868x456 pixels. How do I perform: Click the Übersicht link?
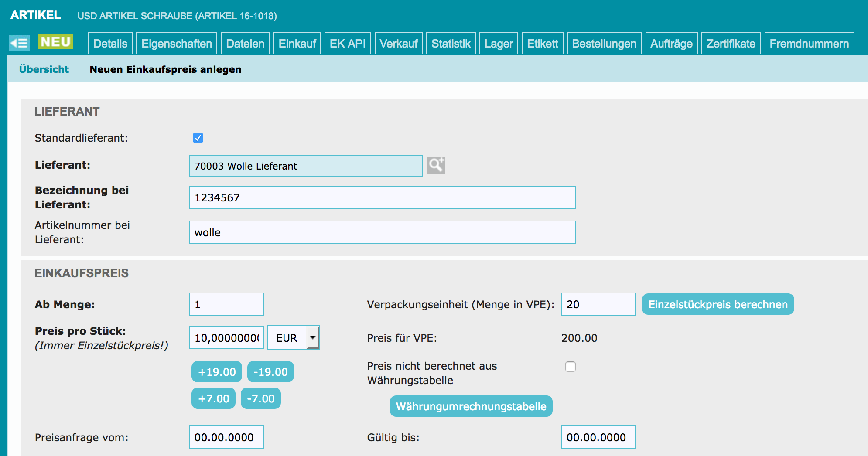(44, 69)
